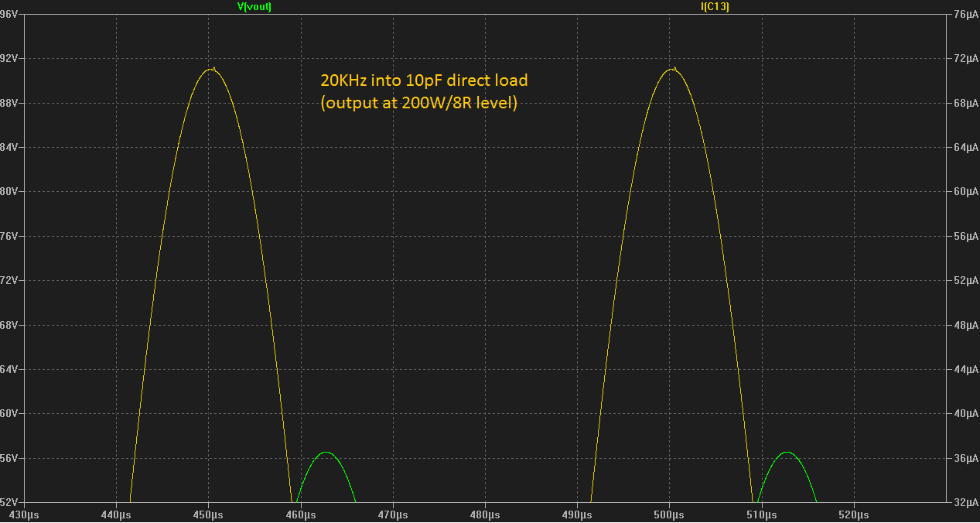Click the 470µs time axis label
This screenshot has height=523, width=980.
[x=393, y=514]
